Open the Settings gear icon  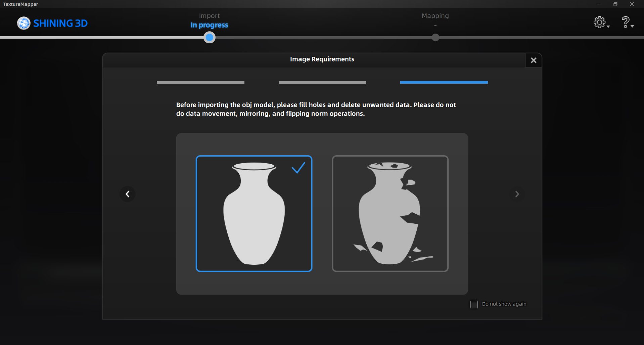coord(599,23)
